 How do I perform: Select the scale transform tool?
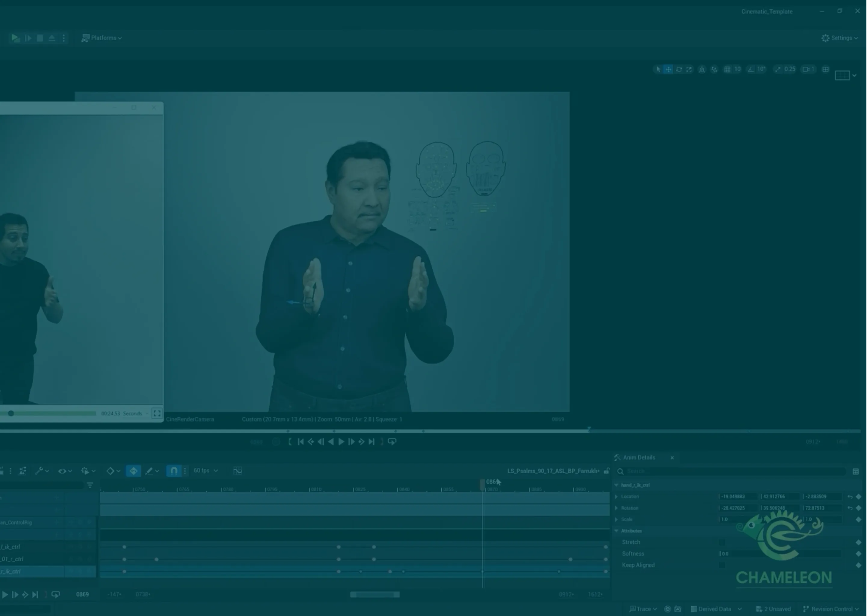[689, 69]
